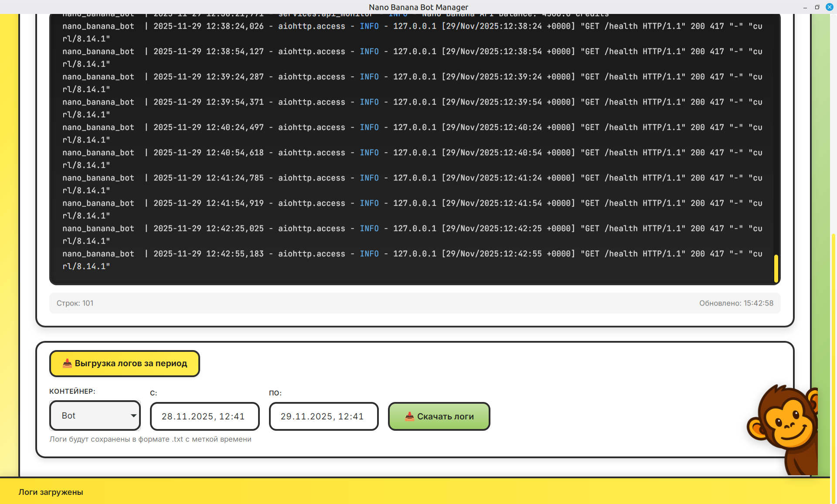
Task: Click the arrow of the container select
Action: click(133, 415)
